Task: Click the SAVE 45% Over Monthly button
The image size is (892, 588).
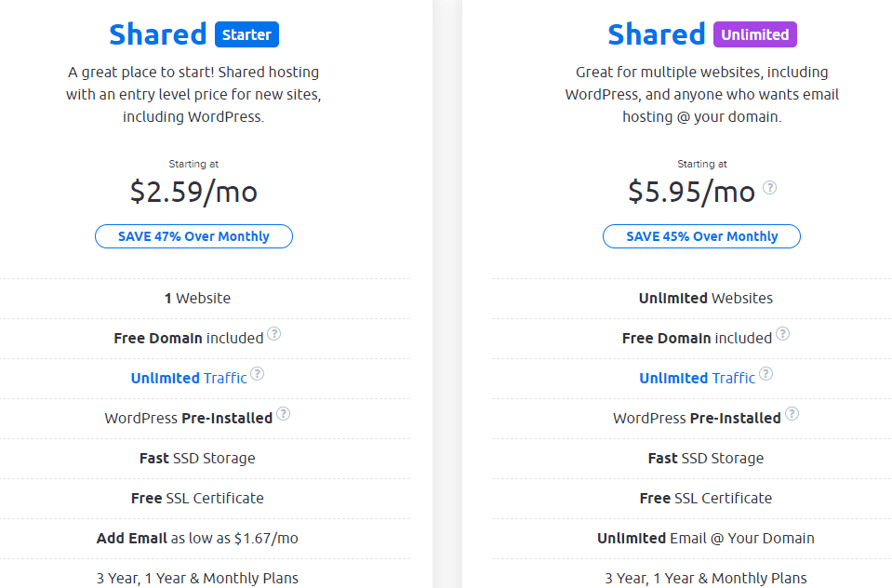Action: (x=701, y=236)
